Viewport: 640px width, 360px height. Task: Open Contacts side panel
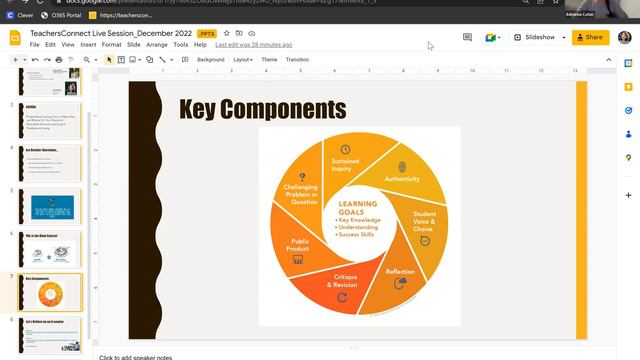click(629, 134)
